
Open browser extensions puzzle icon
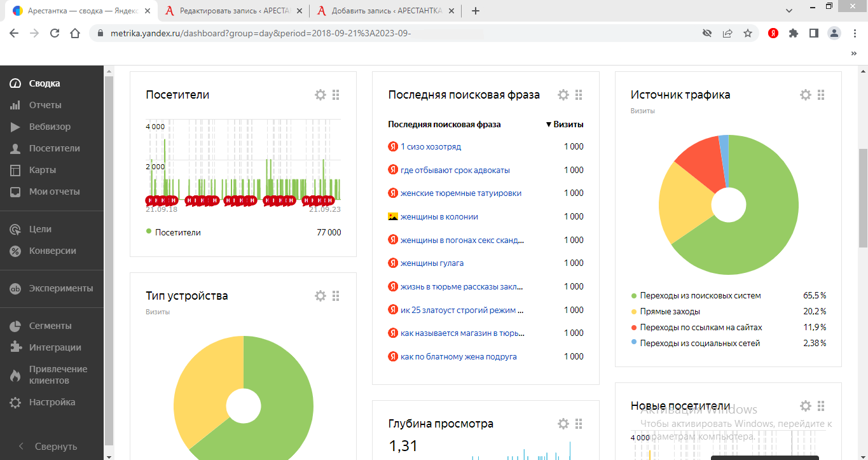pyautogui.click(x=794, y=33)
